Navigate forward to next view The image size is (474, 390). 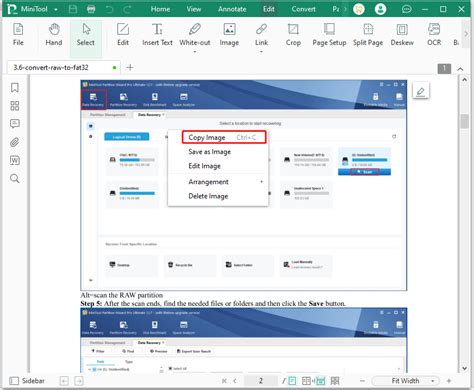pos(79,381)
